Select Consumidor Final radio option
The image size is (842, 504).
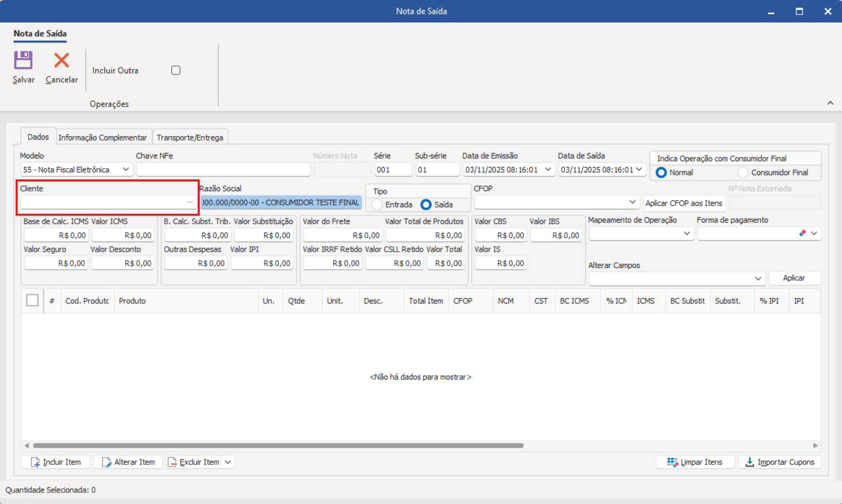coord(743,172)
